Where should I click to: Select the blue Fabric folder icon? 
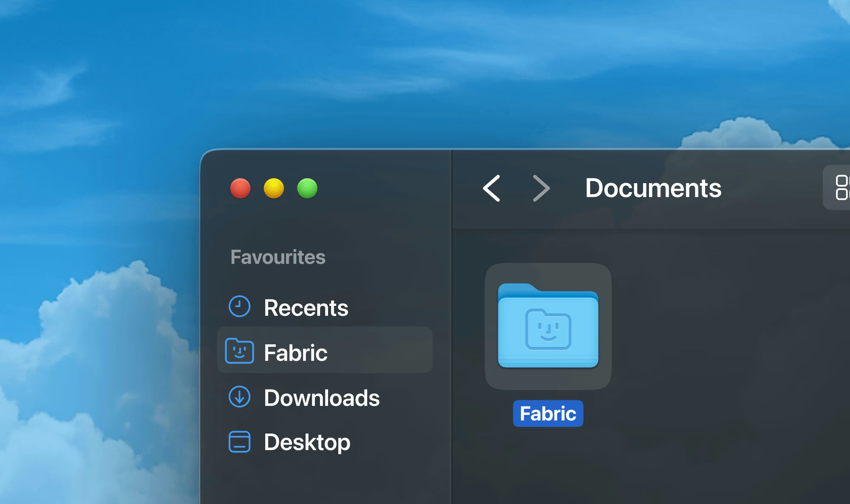click(548, 326)
